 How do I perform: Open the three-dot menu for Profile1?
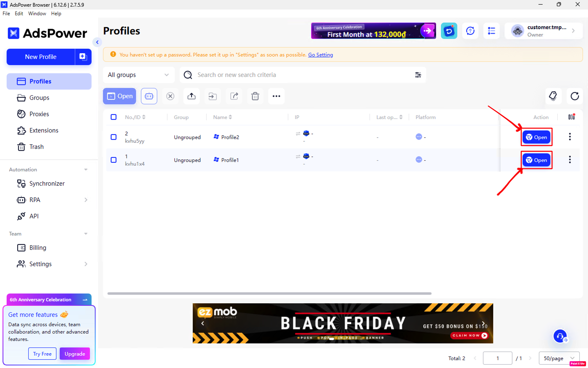570,160
